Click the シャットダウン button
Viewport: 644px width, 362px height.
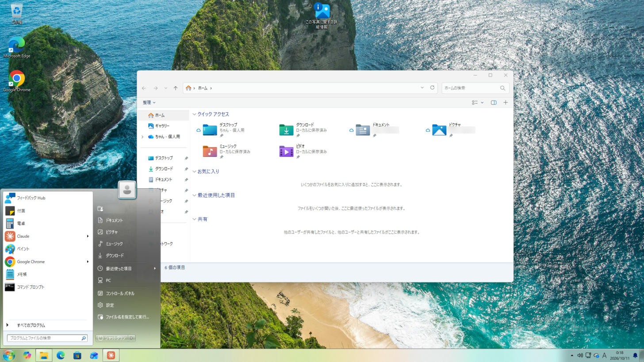[112, 338]
